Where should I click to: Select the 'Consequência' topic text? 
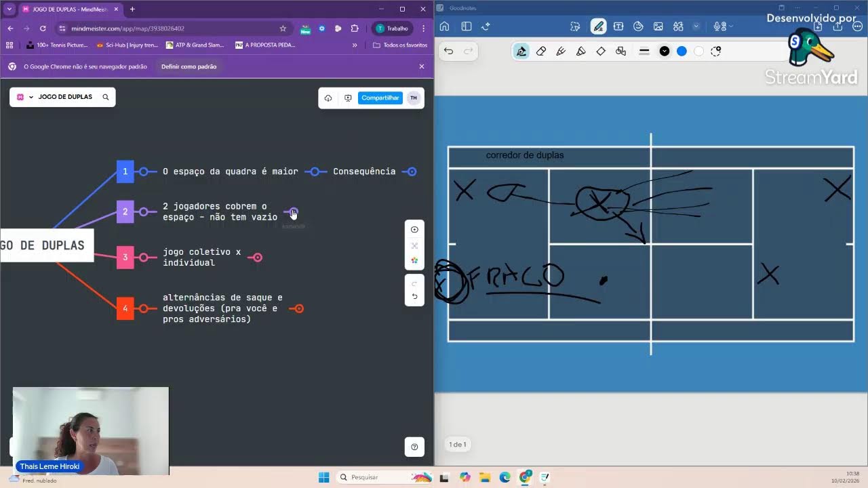click(364, 171)
